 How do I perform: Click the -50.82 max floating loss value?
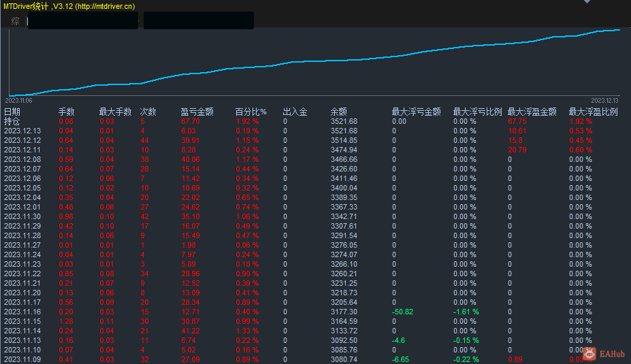[402, 312]
